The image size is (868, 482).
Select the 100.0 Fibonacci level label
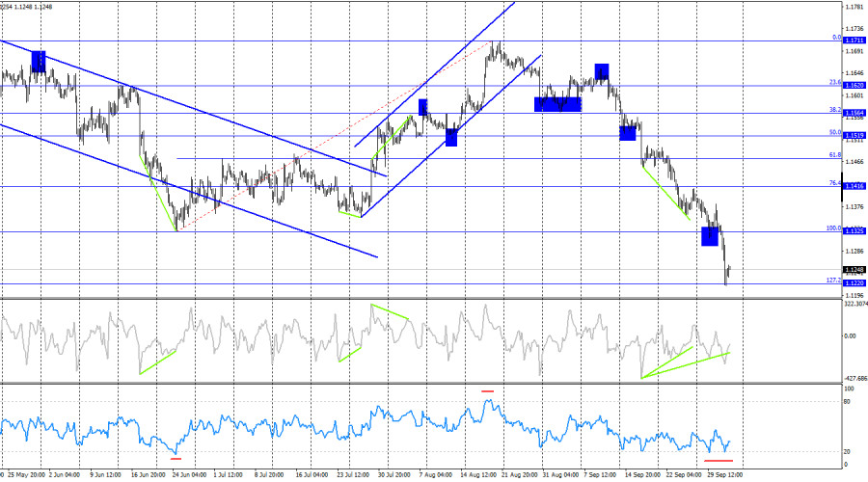[x=833, y=228]
